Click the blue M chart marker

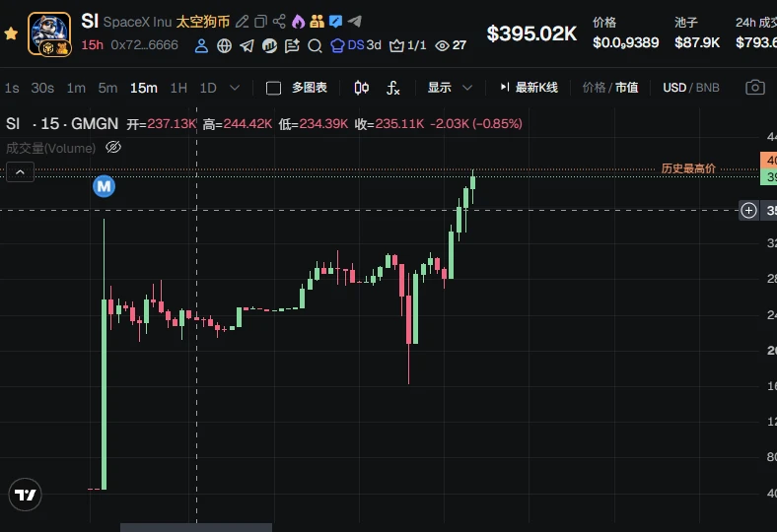pos(105,186)
